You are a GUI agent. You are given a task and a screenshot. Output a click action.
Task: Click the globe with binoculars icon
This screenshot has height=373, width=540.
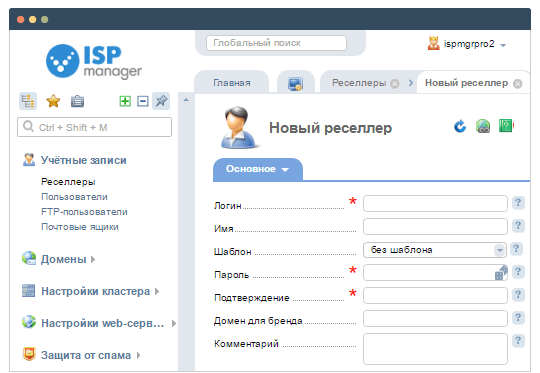(x=483, y=126)
